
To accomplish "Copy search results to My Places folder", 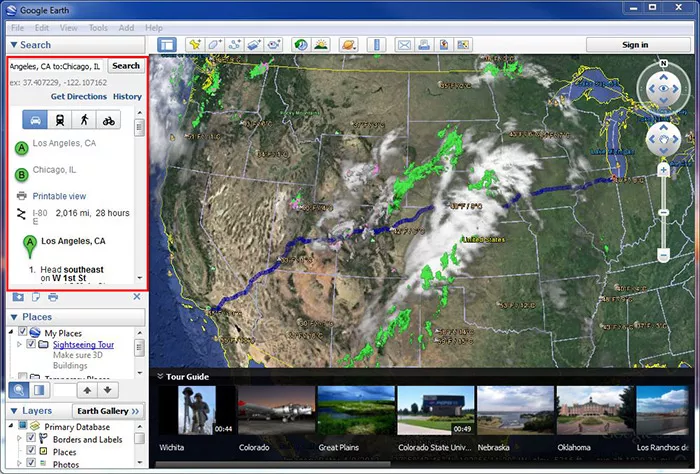I will coord(18,297).
